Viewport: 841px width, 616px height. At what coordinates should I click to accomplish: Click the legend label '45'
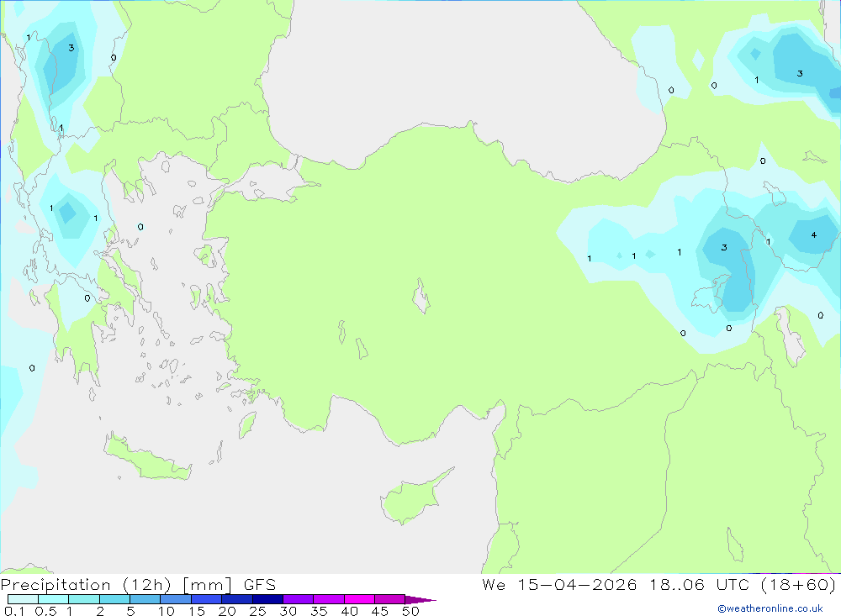[x=380, y=611]
